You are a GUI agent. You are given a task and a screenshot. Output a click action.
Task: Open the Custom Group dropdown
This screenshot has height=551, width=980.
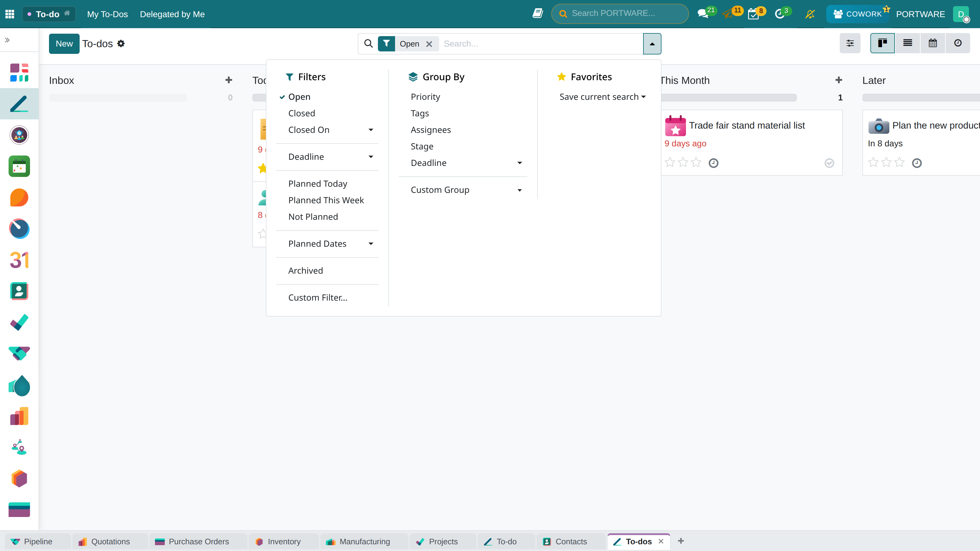click(x=463, y=190)
